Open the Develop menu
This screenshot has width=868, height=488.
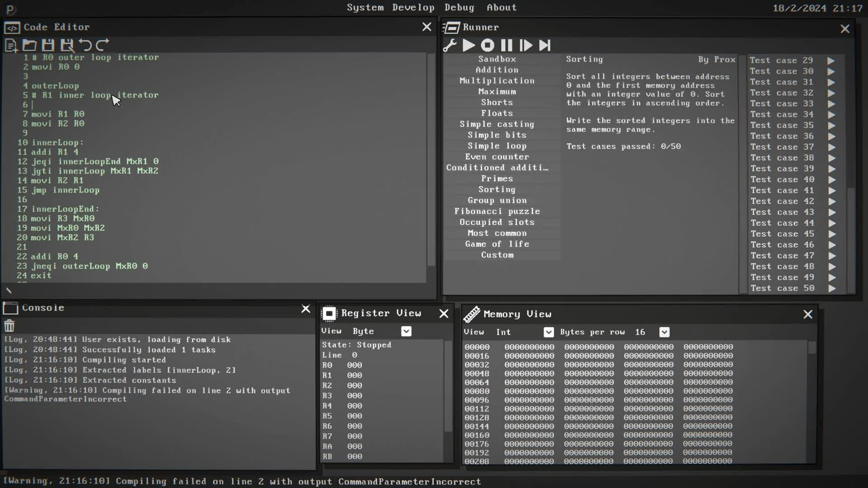(413, 8)
